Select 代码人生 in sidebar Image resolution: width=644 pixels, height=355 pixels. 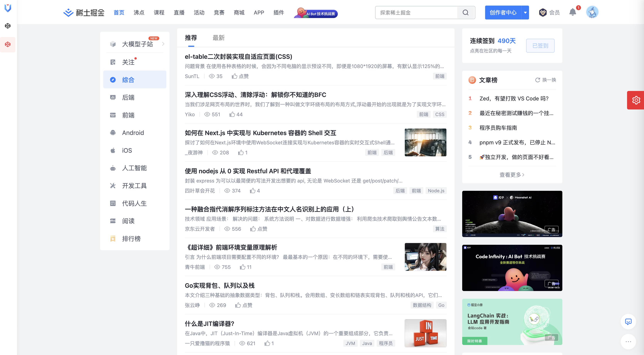(135, 203)
